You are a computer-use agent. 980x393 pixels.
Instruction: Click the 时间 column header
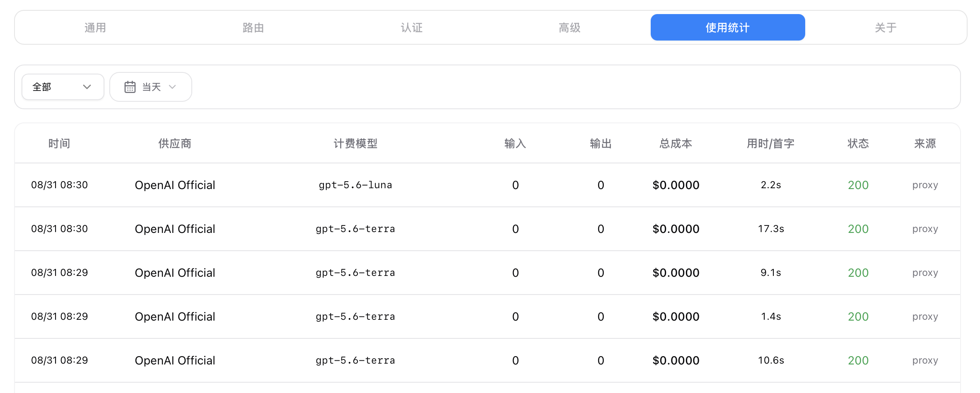pyautogui.click(x=59, y=144)
